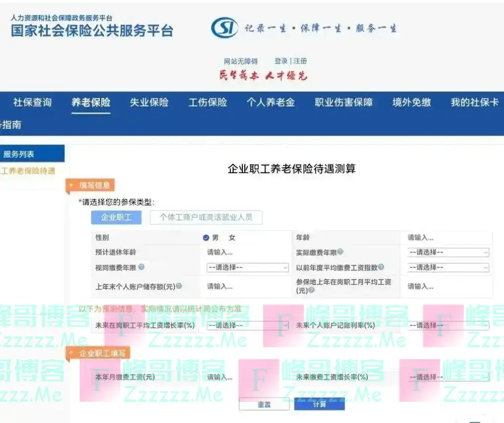The height and width of the screenshot is (423, 504).
Task: Click the 注册 register link
Action: click(x=300, y=61)
